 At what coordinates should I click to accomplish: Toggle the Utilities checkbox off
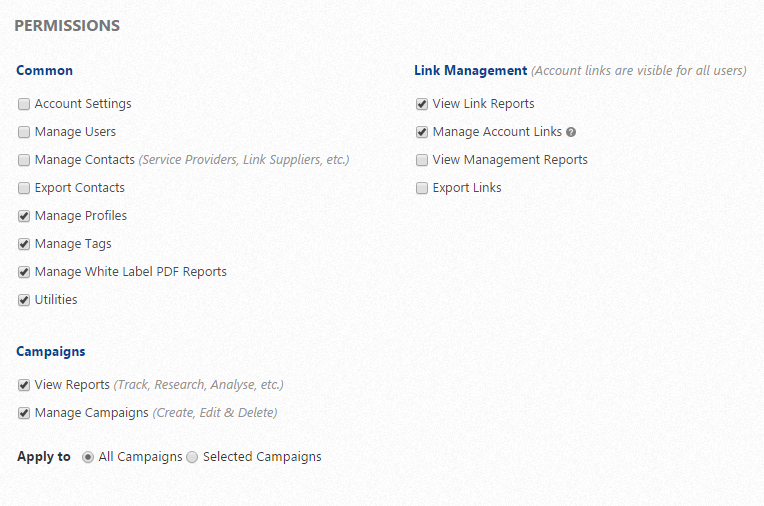24,300
